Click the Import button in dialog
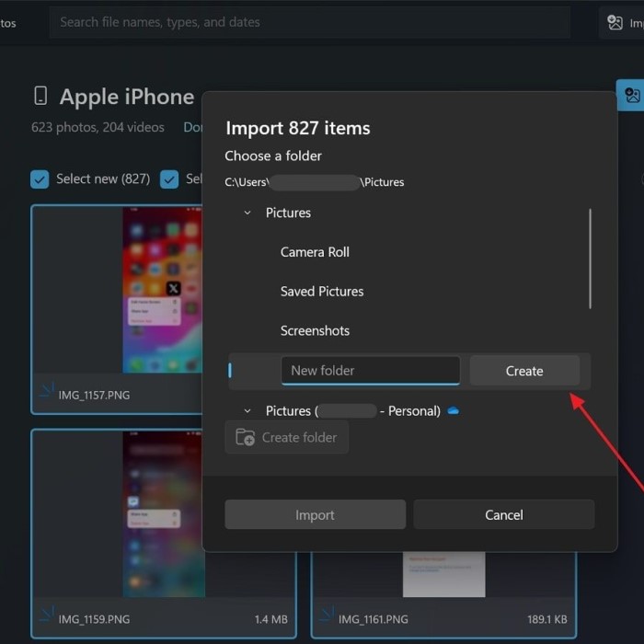Screen dimensions: 644x644 click(315, 514)
